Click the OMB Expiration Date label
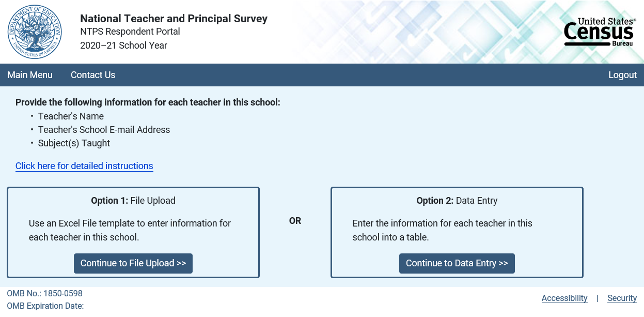This screenshot has height=317, width=644. coord(45,306)
